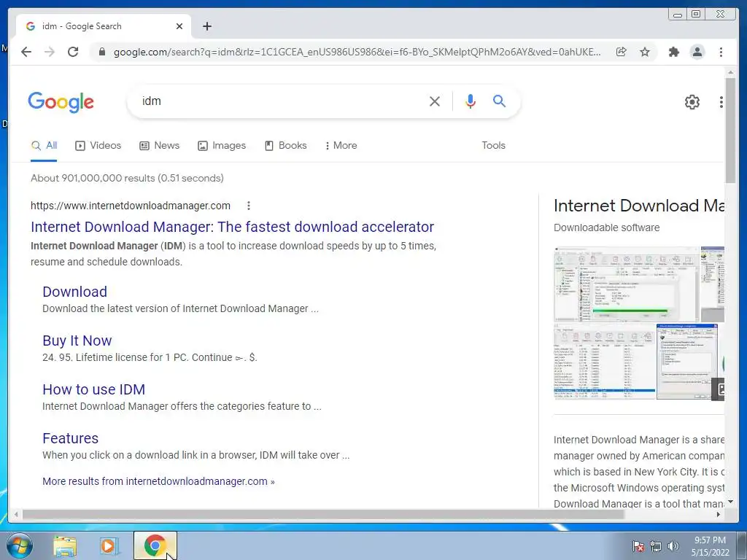747x560 pixels.
Task: Open Internet Download Manager fastest accelerator result
Action: [233, 227]
